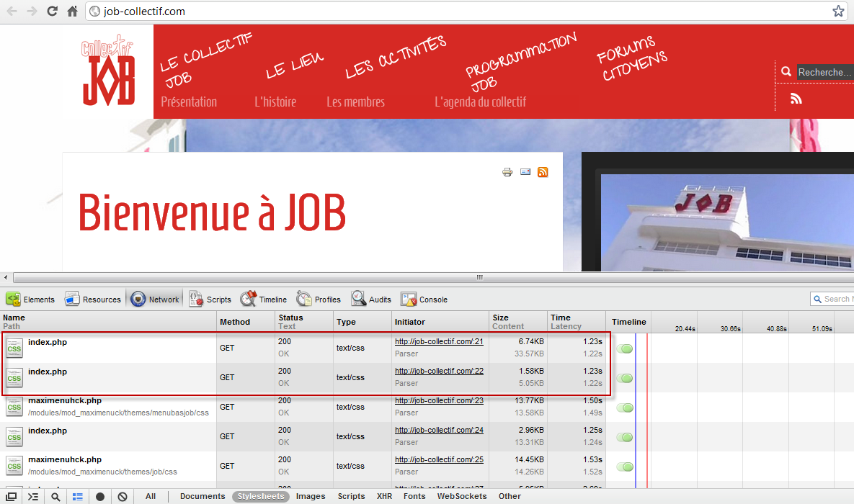Open the initiator link job-collectif.com/:21
This screenshot has height=504, width=854.
[x=439, y=341]
